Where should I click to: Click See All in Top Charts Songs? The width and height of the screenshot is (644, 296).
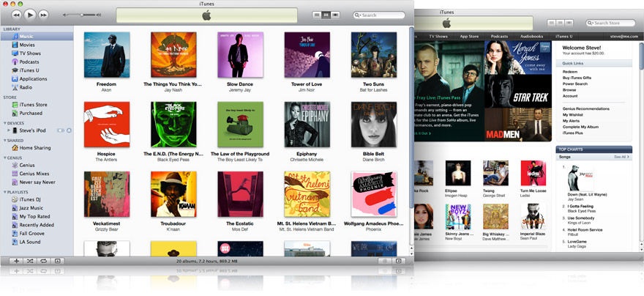coord(621,157)
